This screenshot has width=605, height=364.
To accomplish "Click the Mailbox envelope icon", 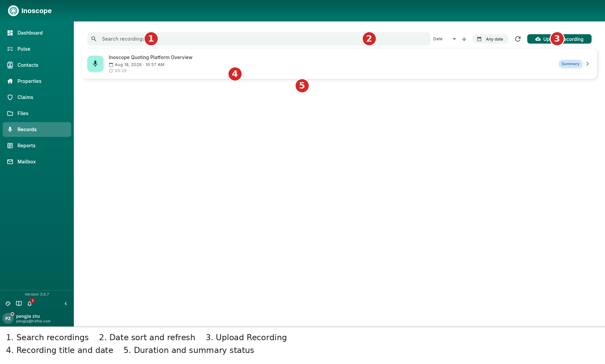I will point(10,162).
